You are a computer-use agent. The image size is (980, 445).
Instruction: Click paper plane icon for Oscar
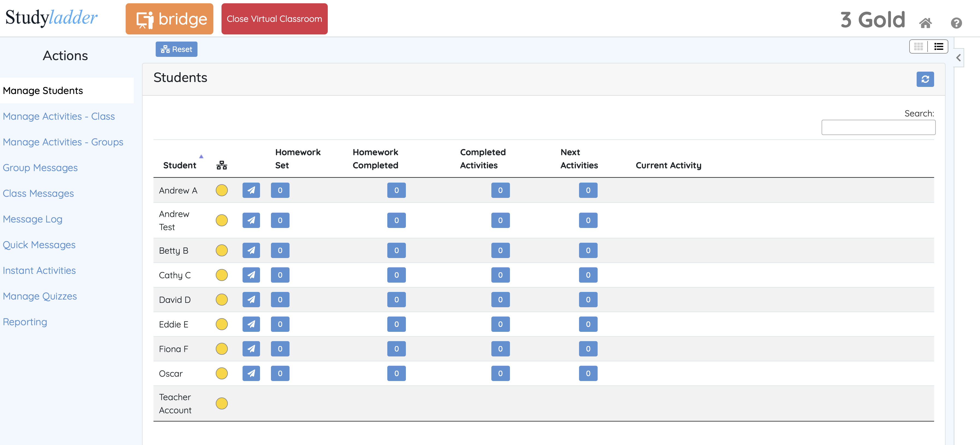tap(251, 373)
